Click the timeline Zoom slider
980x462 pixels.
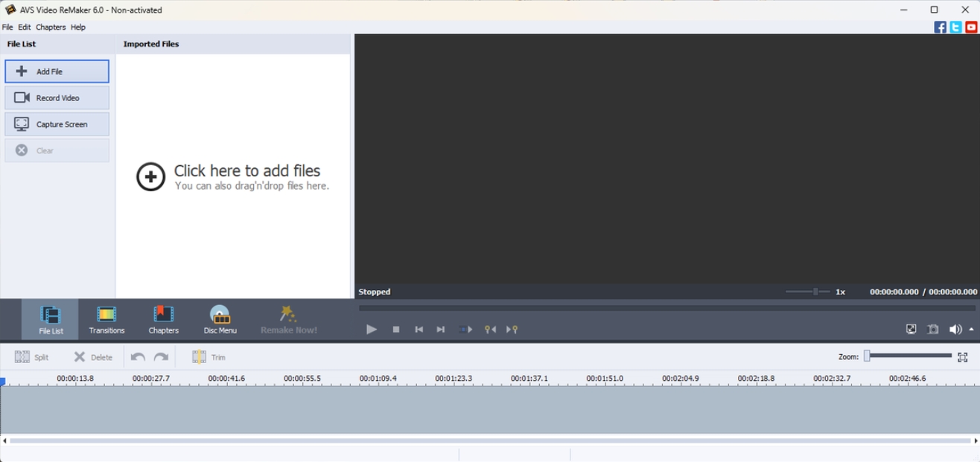pyautogui.click(x=907, y=356)
